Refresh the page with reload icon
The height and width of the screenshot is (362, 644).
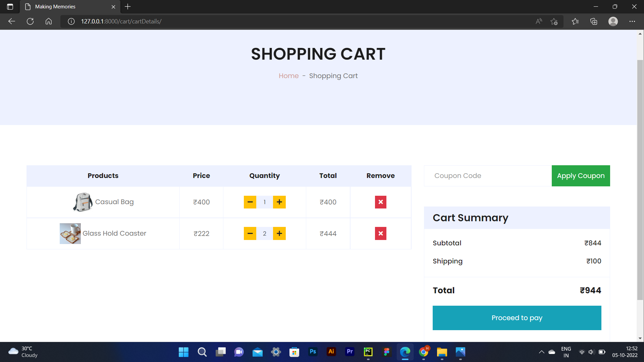tap(30, 21)
